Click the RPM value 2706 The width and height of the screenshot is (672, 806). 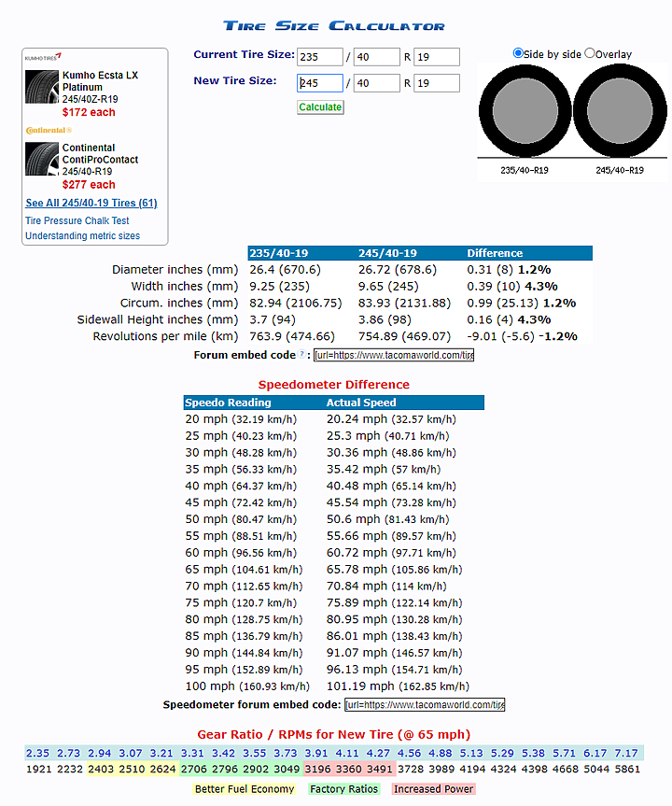pyautogui.click(x=194, y=769)
